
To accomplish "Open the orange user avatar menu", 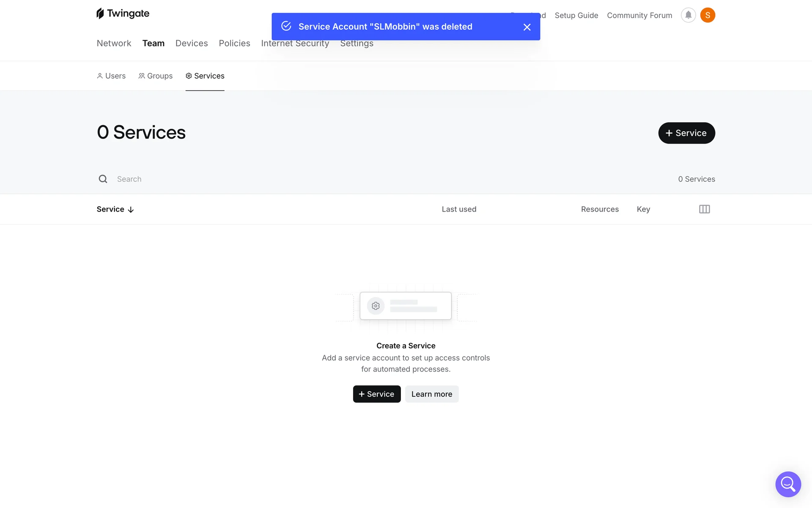I will [708, 15].
